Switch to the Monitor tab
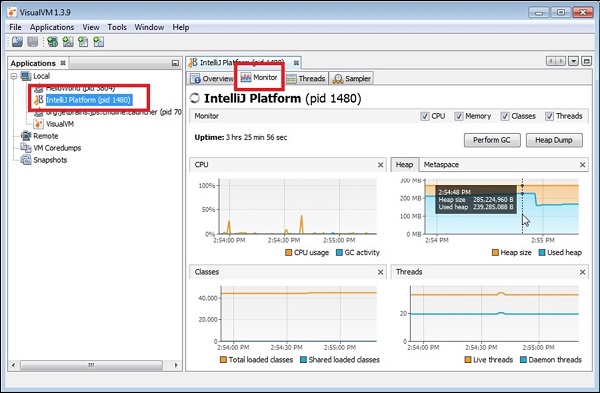Screen dimensions: 600x393 [x=259, y=77]
